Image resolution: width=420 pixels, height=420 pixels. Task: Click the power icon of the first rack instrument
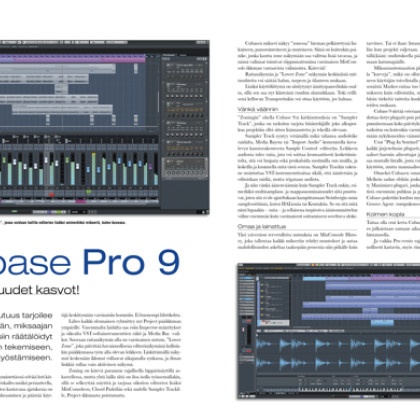point(169,65)
